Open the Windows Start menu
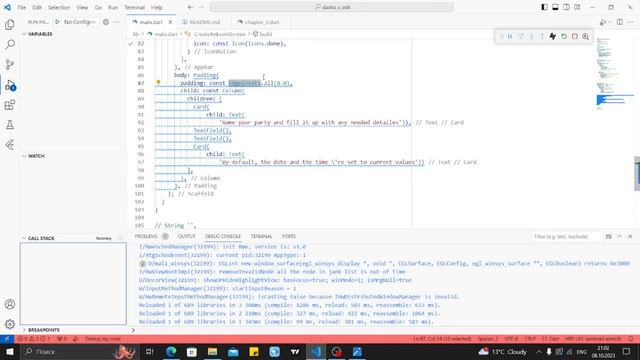 (9, 351)
